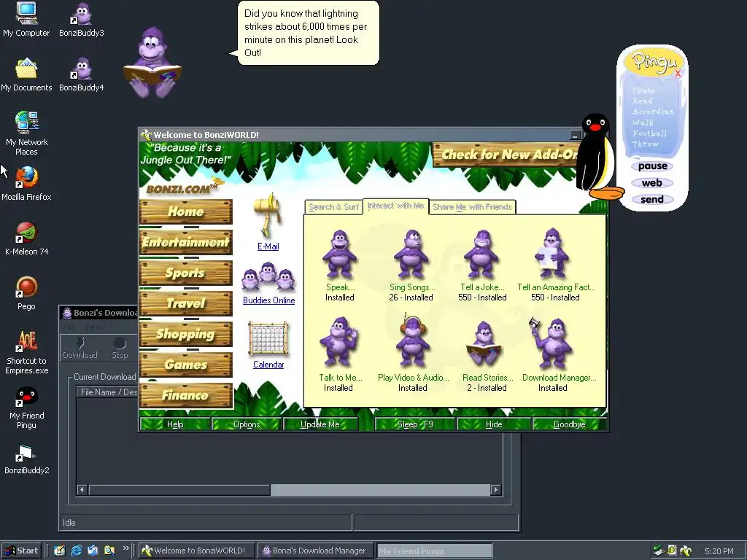747x560 pixels.
Task: Open the Shopping wooden sign
Action: click(x=186, y=334)
